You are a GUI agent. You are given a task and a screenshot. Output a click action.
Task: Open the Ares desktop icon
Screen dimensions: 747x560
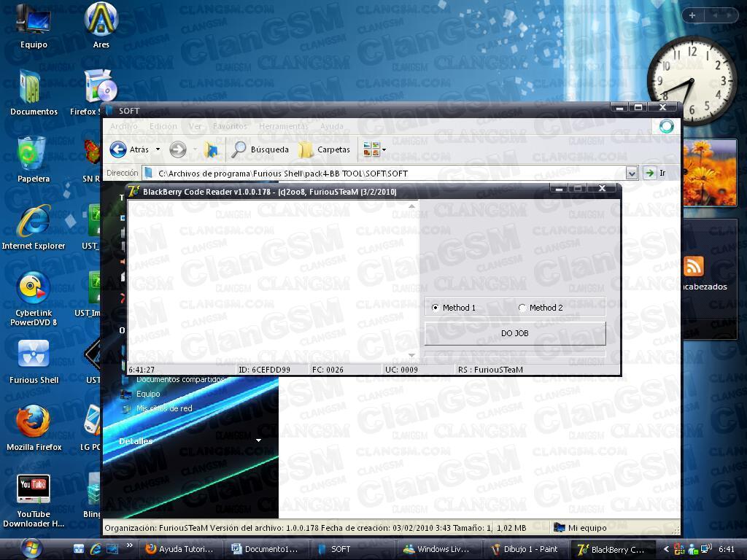[x=101, y=26]
